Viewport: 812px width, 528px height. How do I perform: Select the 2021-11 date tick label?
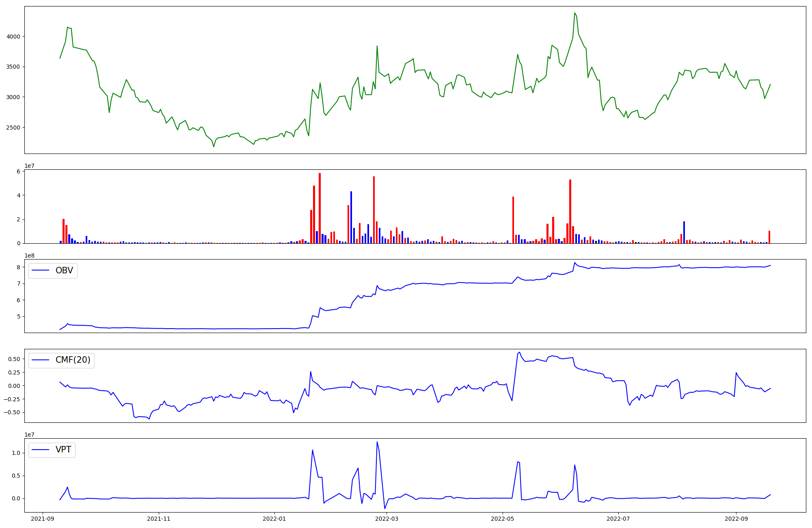click(x=159, y=519)
